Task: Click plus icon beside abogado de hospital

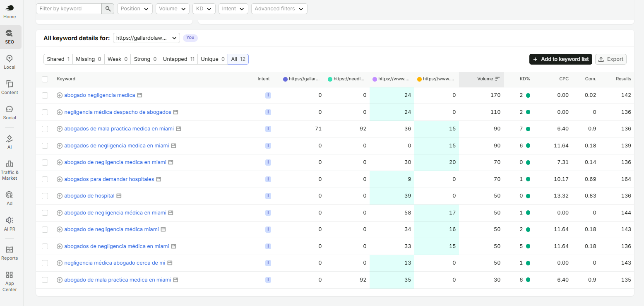Action: tap(60, 196)
